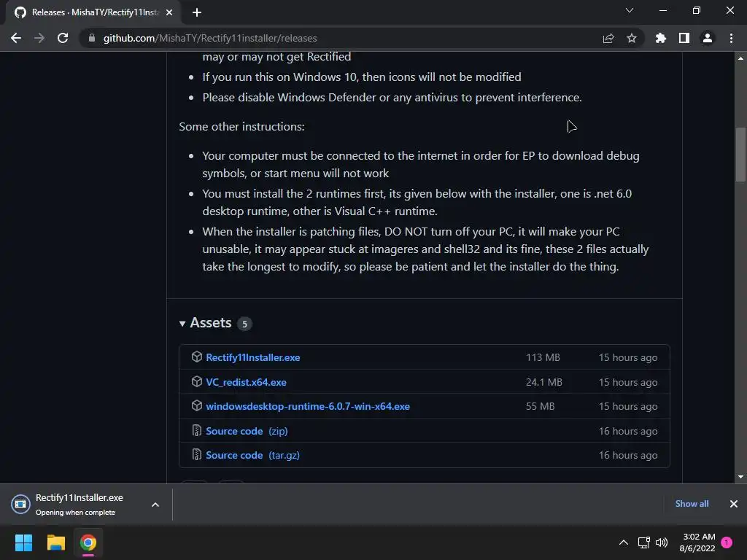Click zip file icon beside Source code (zip)

pyautogui.click(x=197, y=430)
